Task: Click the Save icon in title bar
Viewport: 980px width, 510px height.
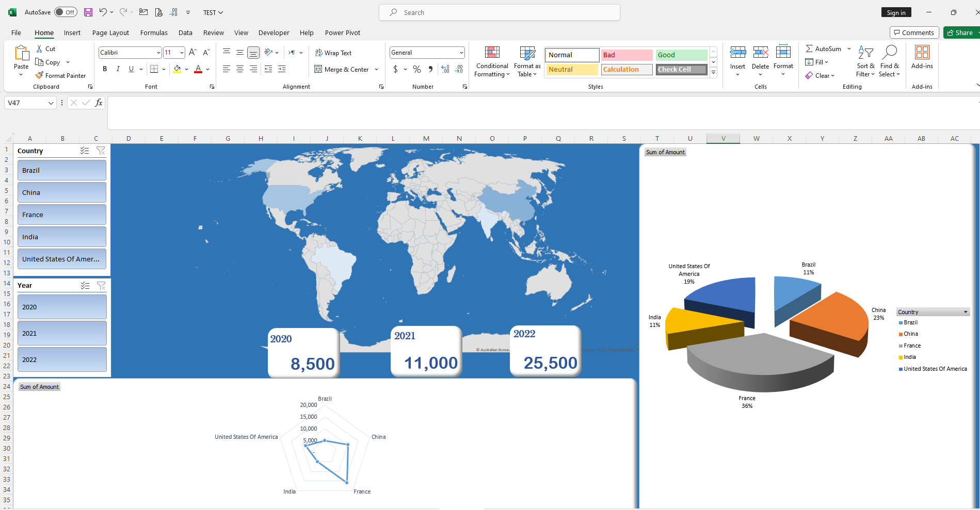Action: (x=88, y=12)
